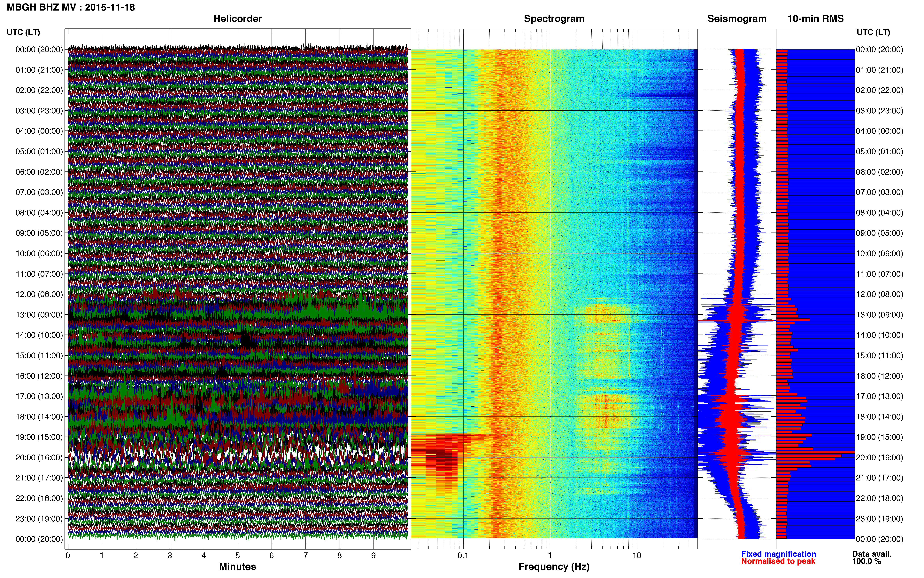924x578 pixels.
Task: Click left-axis time label '22:00 (18:00)'
Action: pos(39,498)
